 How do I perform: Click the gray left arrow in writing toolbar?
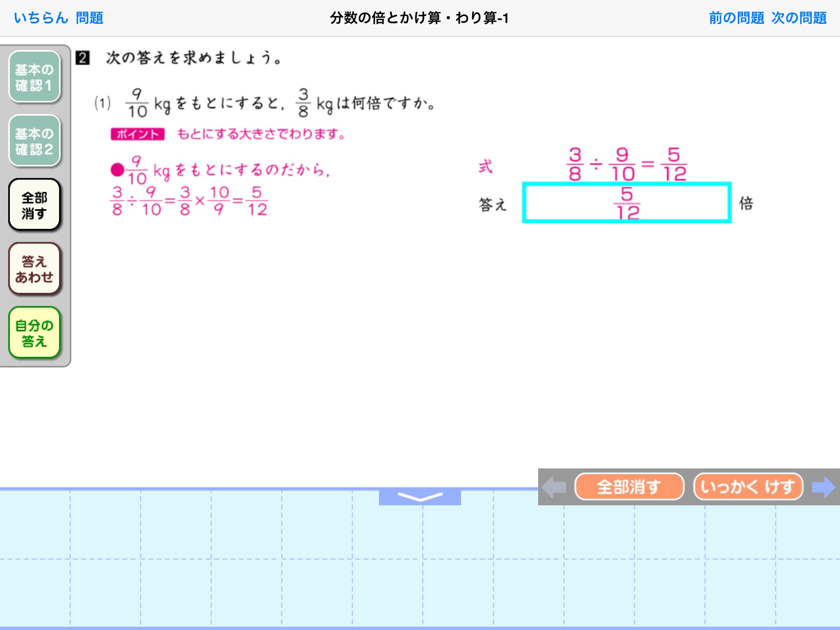click(x=554, y=487)
